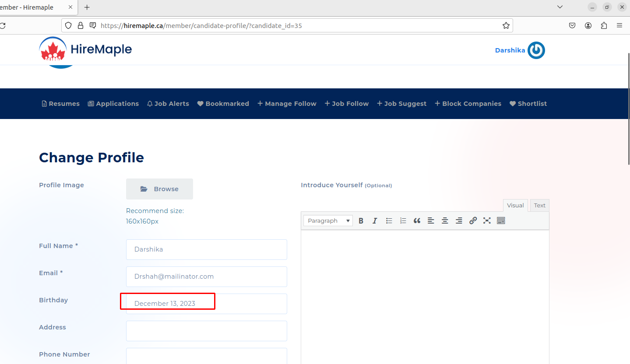Open the Firefox account icon
Screen dimensions: 630x364
coord(588,26)
